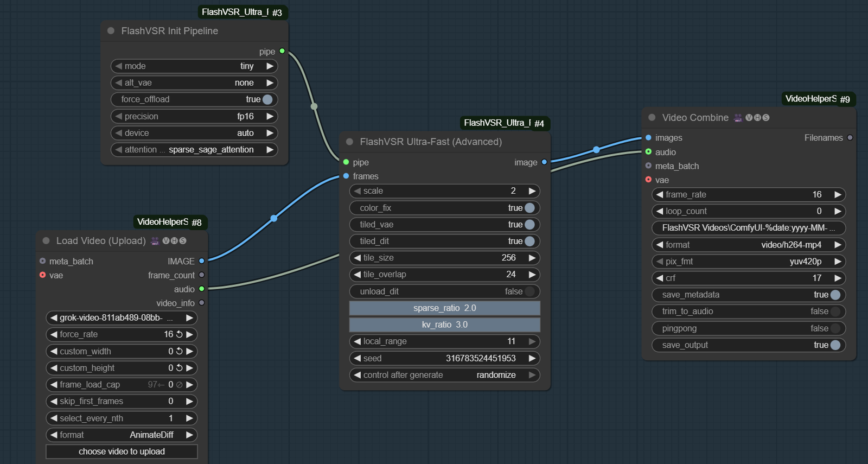Screen dimensions: 868x464
Task: Collapse the FlashVSR Init Pipeline node
Action: pyautogui.click(x=111, y=31)
